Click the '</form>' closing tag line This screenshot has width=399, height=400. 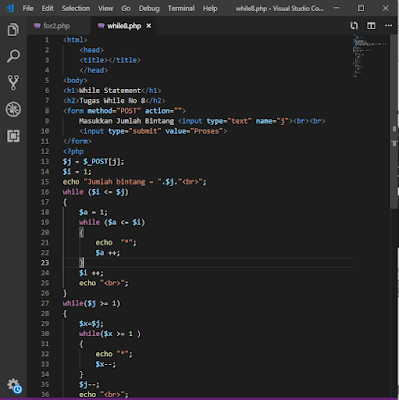tap(77, 141)
